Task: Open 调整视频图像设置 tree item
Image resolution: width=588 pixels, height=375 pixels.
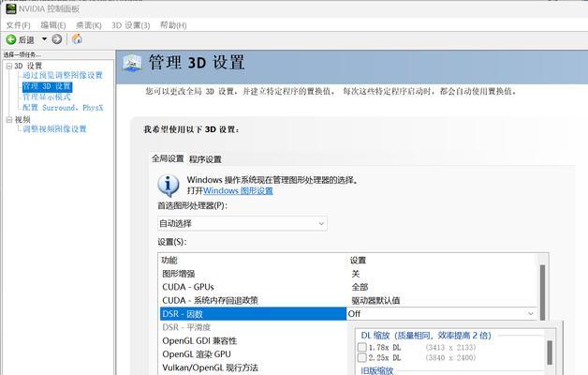Action: [x=54, y=129]
